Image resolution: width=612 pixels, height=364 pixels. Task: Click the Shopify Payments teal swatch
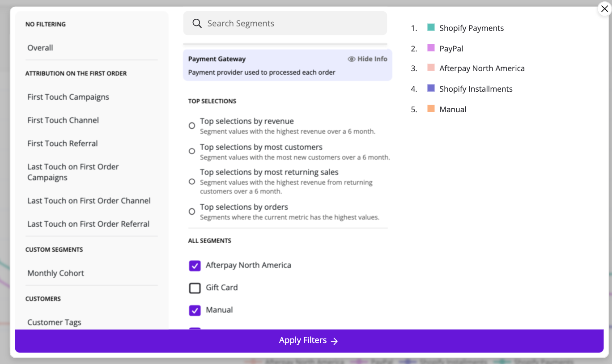coord(431,27)
